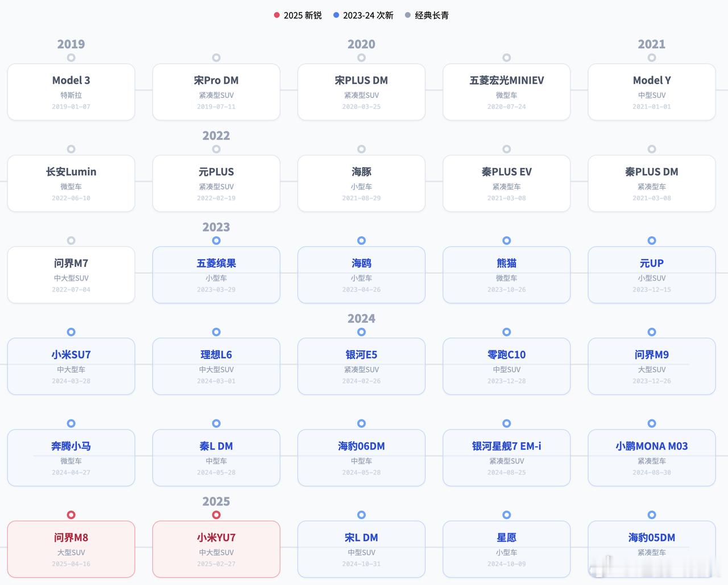Screen dimensions: 728x585
Task: Open the 银河E5 card
Action: tap(361, 366)
